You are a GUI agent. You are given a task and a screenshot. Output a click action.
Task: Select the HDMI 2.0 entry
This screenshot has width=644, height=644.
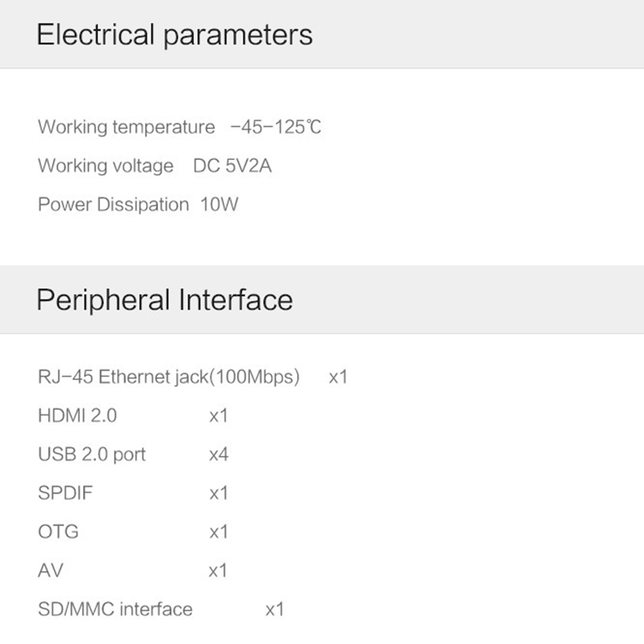77,416
